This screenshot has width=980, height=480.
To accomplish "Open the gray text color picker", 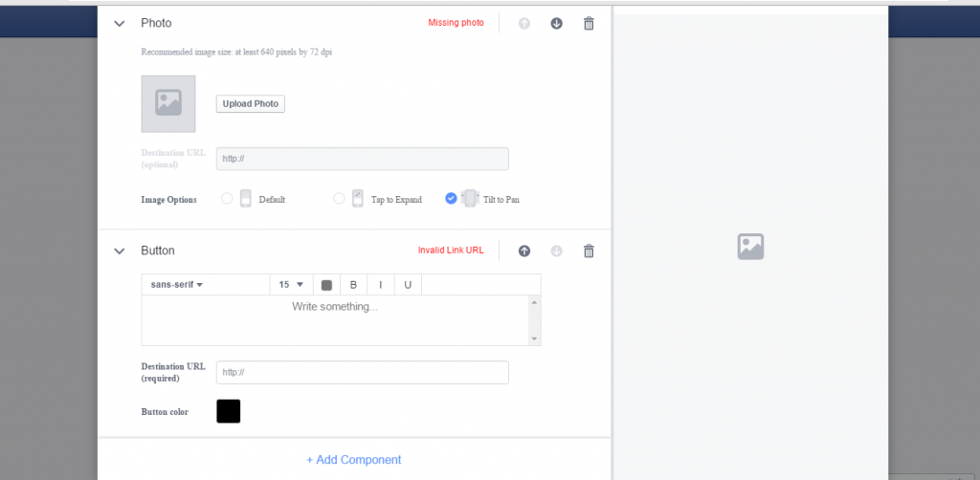I will (326, 285).
